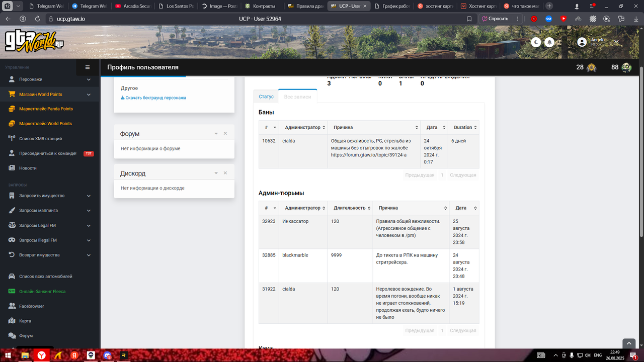This screenshot has width=644, height=362.
Task: Select admin jail record 32885 cell
Action: coord(269,265)
